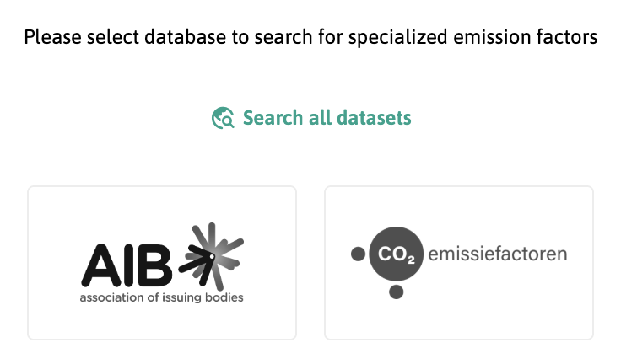Viewport: 621px width, 364px height.
Task: Click the AIB starburst logo graphic
Action: point(212,256)
